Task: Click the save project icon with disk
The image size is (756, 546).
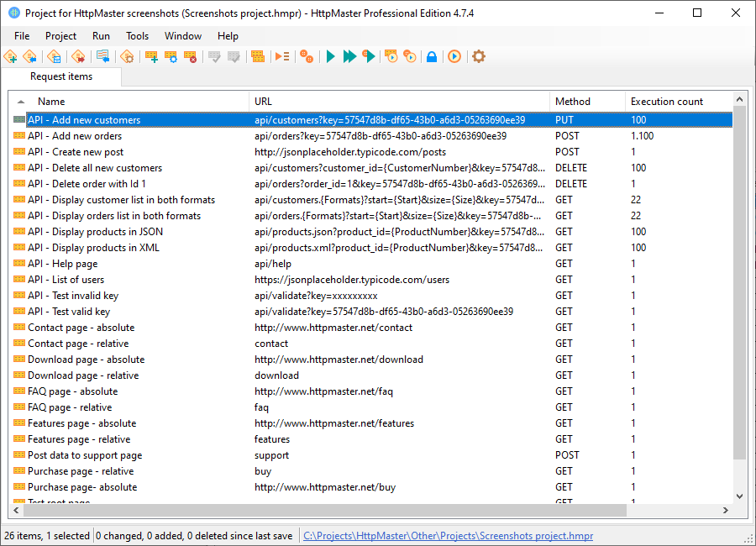Action: point(54,56)
